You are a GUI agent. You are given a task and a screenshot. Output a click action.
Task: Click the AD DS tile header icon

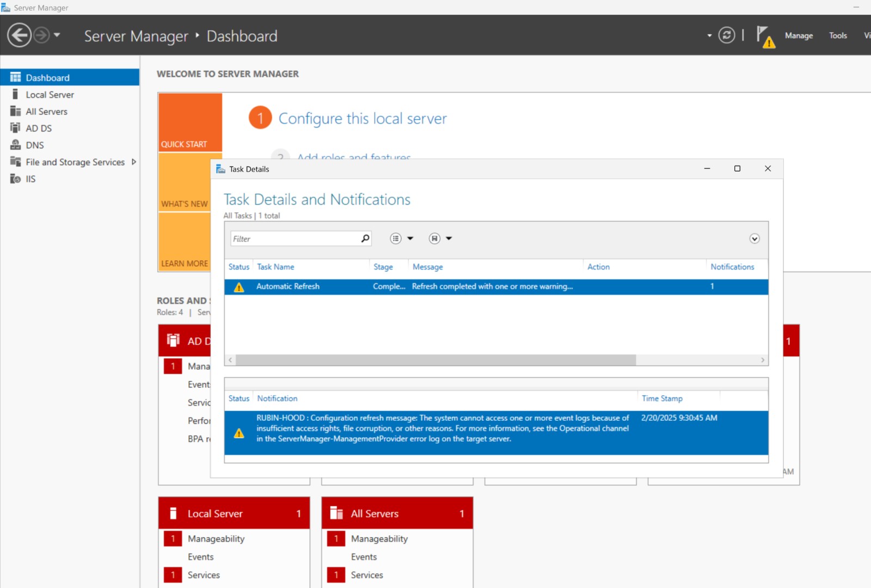[173, 340]
